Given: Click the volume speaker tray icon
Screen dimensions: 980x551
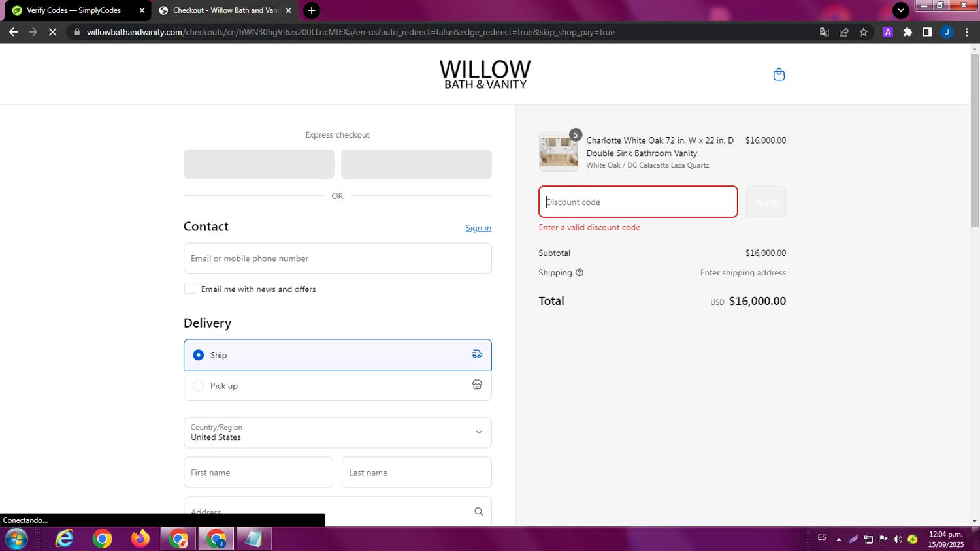Looking at the screenshot, I should pyautogui.click(x=898, y=539).
